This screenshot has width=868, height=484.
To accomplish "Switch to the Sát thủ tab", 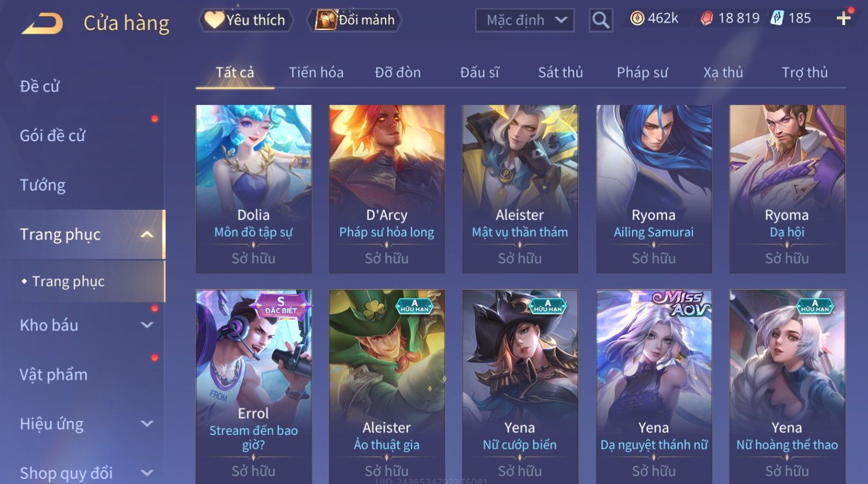I will click(560, 73).
